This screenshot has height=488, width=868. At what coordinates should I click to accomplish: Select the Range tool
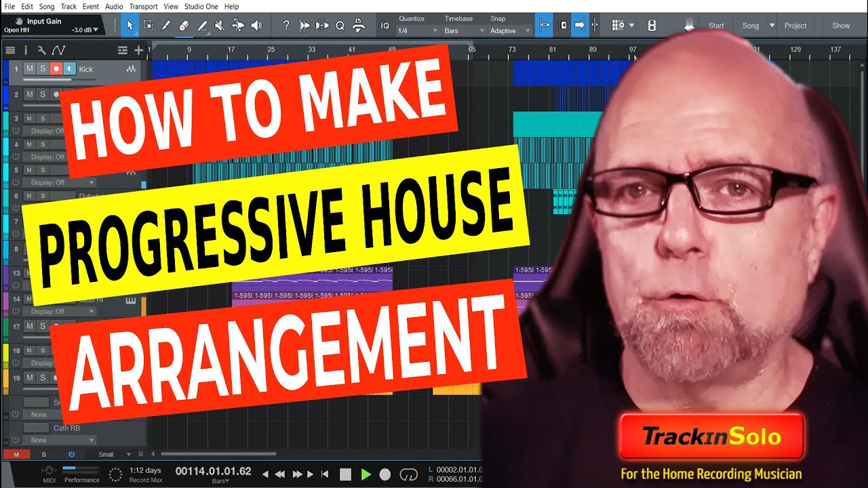(x=149, y=26)
